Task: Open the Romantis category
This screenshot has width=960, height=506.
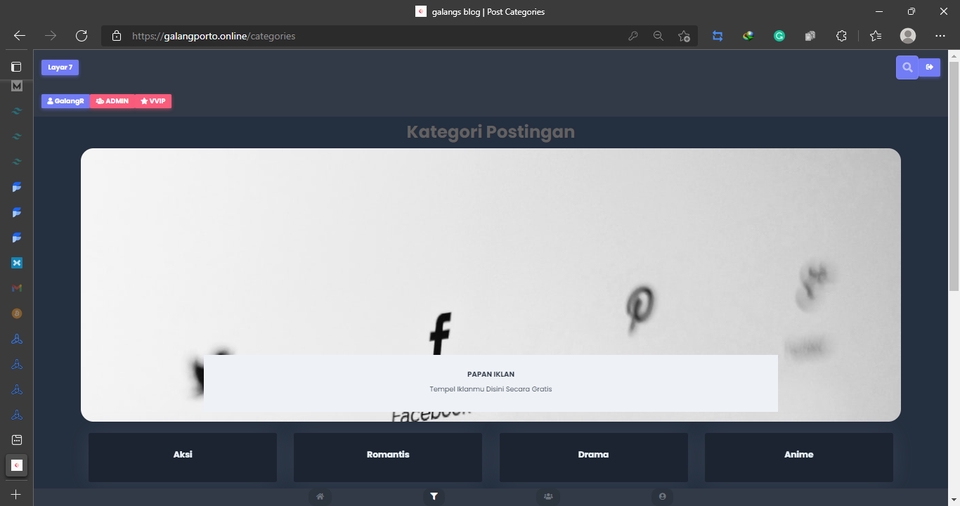Action: 388,457
